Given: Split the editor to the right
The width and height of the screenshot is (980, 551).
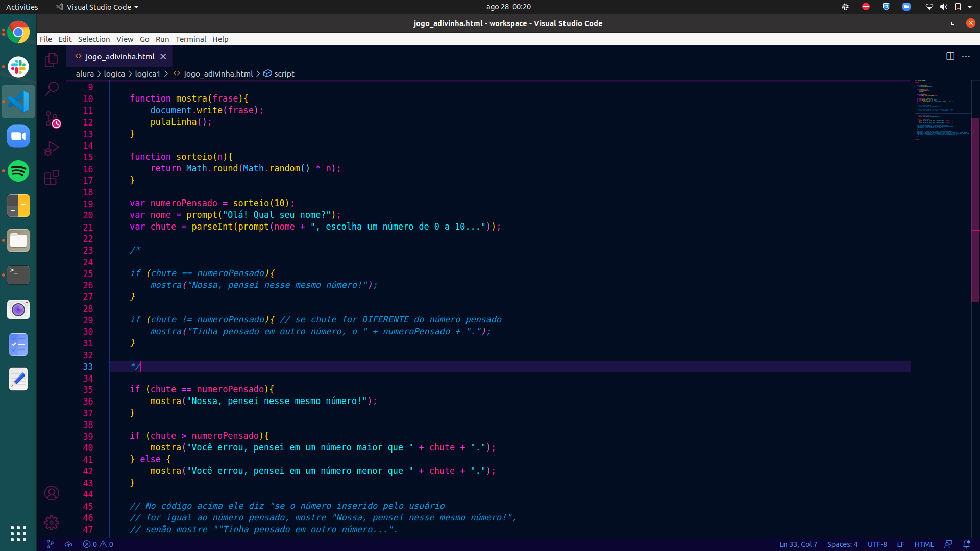Looking at the screenshot, I should click(950, 56).
